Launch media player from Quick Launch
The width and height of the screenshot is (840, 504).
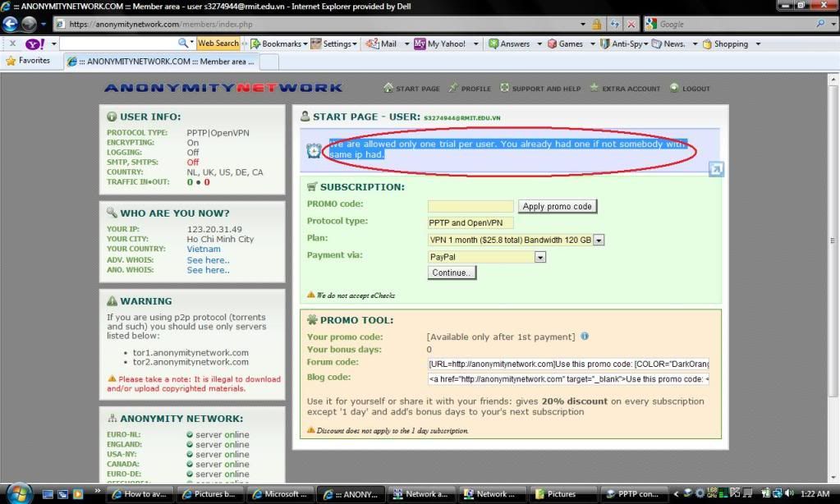pos(78,494)
